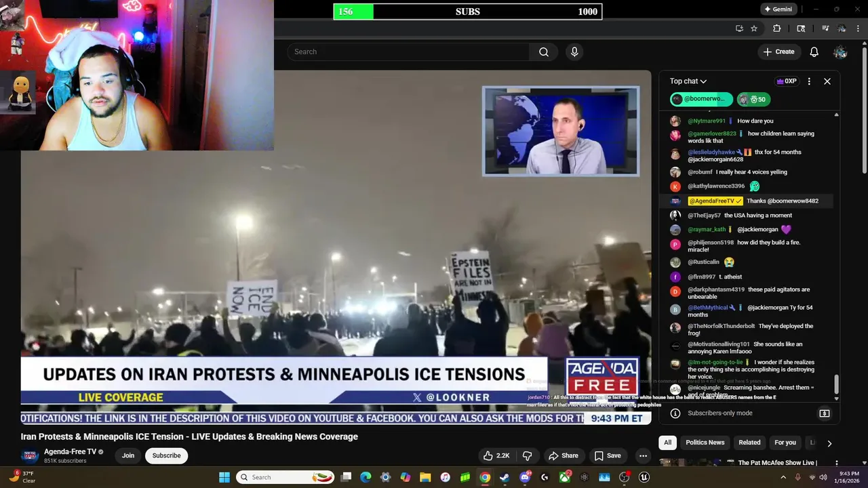Bookmark this page with the star icon

754,28
